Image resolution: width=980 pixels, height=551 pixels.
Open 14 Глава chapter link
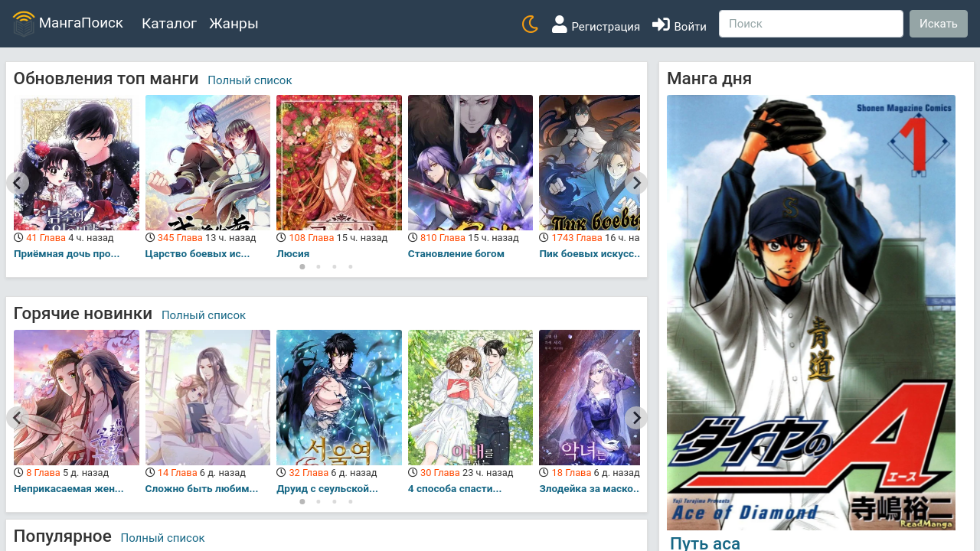pyautogui.click(x=177, y=473)
